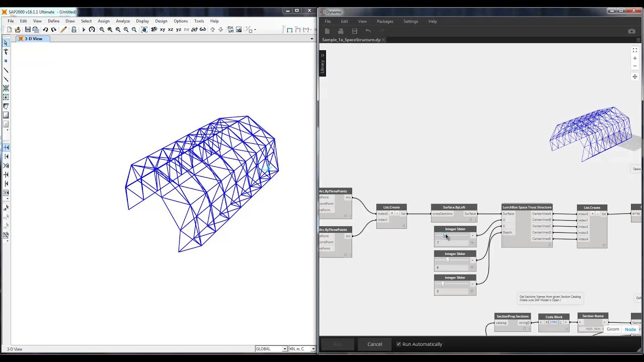Click Dynamo fit to screen icon

tap(635, 50)
